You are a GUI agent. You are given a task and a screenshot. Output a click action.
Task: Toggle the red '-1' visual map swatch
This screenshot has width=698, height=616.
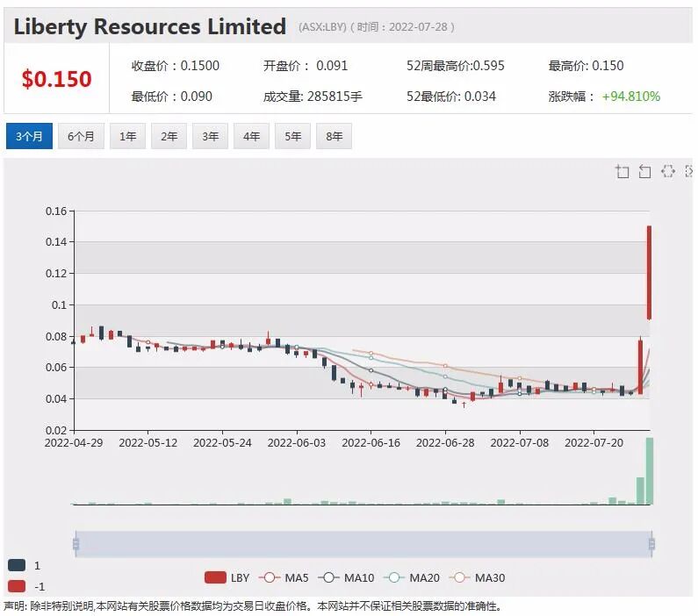point(17,586)
